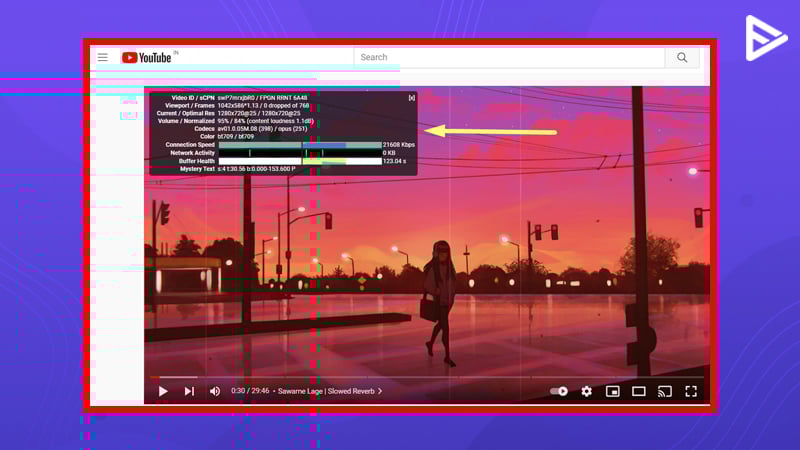Mute the video using speaker icon

click(x=215, y=391)
